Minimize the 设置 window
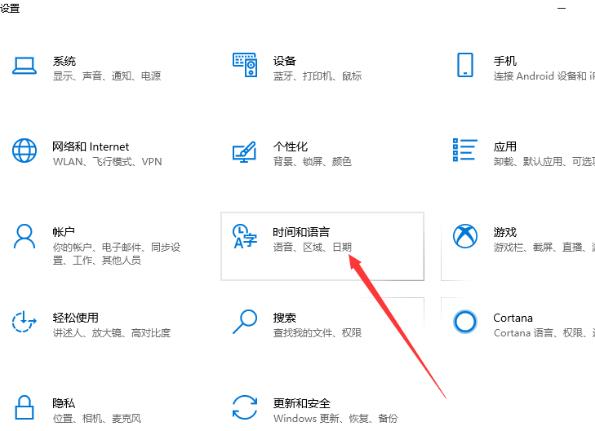The image size is (595, 431). [x=562, y=8]
